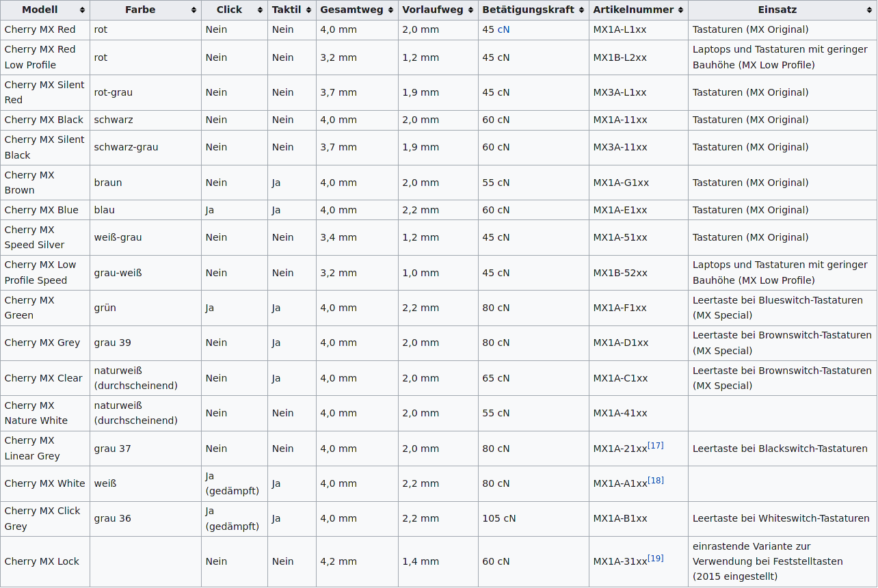Click the Betätigungskraft header label
Viewport: 878px width, 588px height.
[528, 10]
